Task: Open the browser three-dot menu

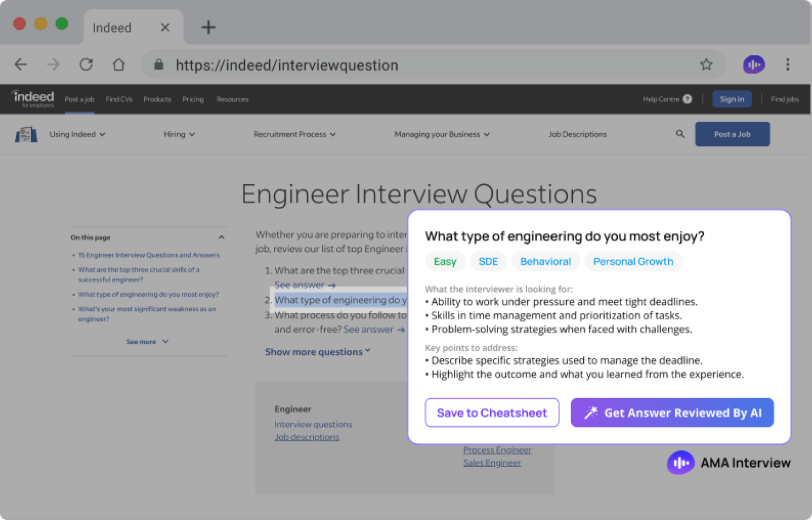Action: coord(787,65)
